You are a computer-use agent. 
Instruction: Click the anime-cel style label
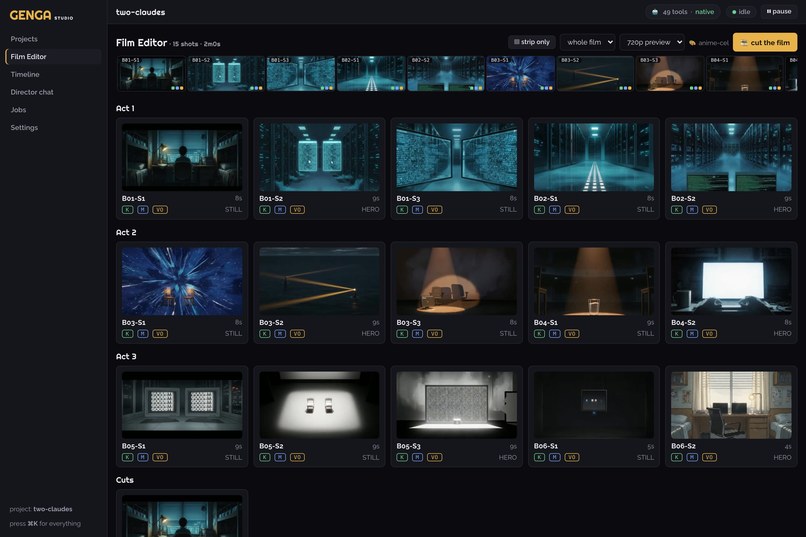(713, 43)
